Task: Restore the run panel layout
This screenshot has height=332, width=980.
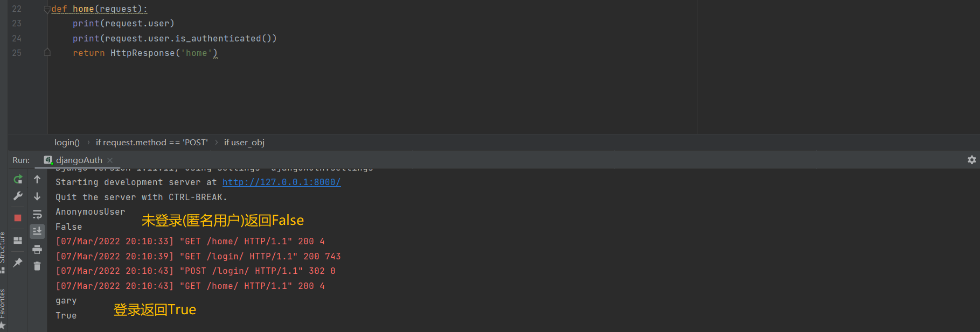Action: (x=18, y=241)
